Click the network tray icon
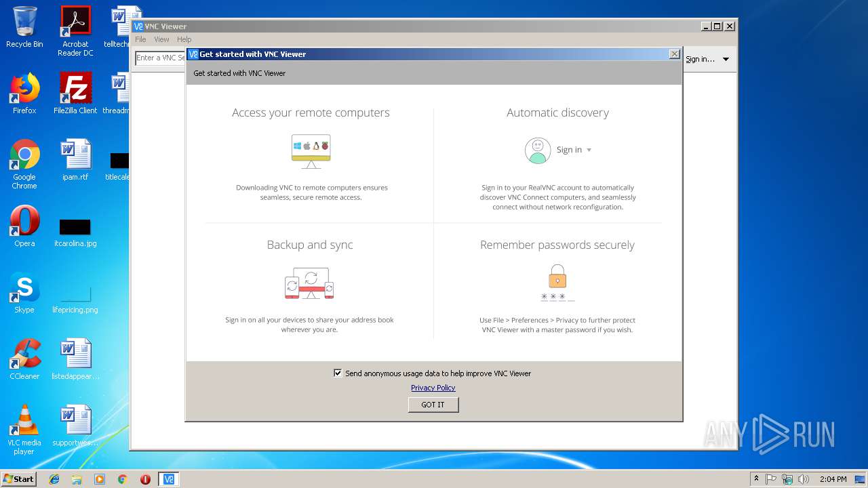The width and height of the screenshot is (868, 488). point(787,479)
